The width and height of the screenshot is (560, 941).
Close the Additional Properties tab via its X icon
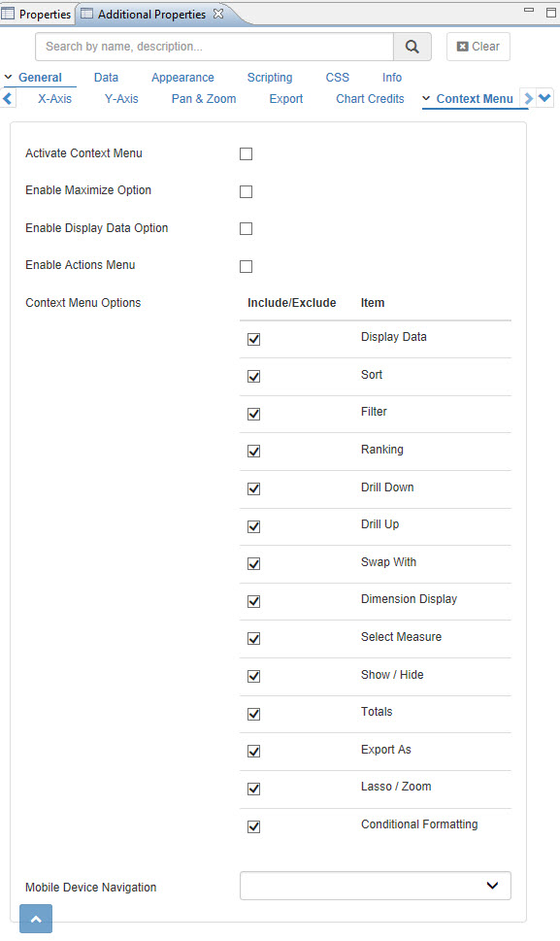click(218, 14)
